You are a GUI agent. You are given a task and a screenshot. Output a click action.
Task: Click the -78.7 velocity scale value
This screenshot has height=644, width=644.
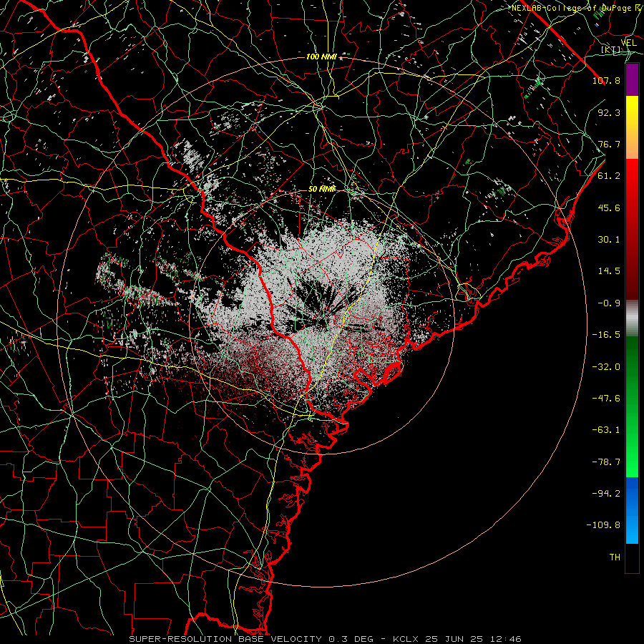click(606, 462)
